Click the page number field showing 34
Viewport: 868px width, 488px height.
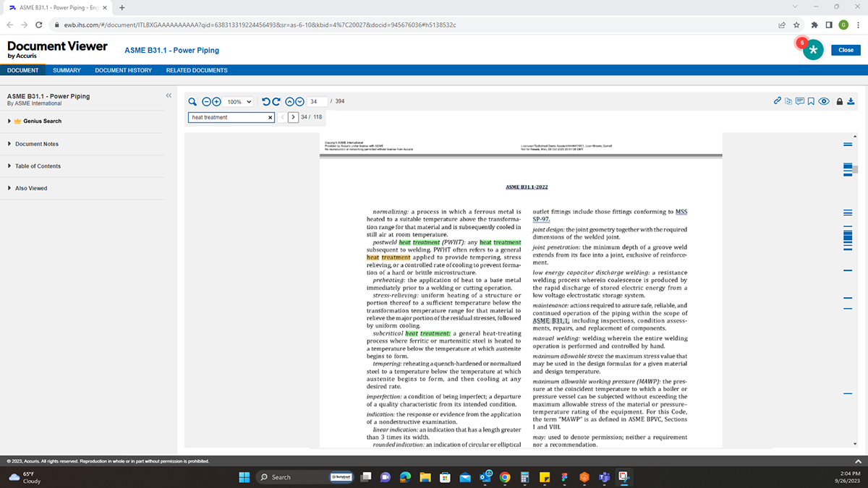318,101
